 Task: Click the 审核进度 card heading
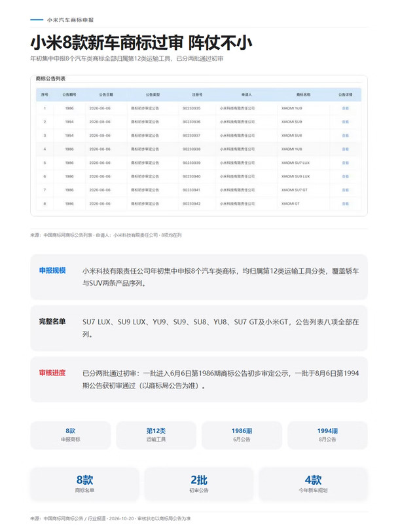pyautogui.click(x=52, y=373)
